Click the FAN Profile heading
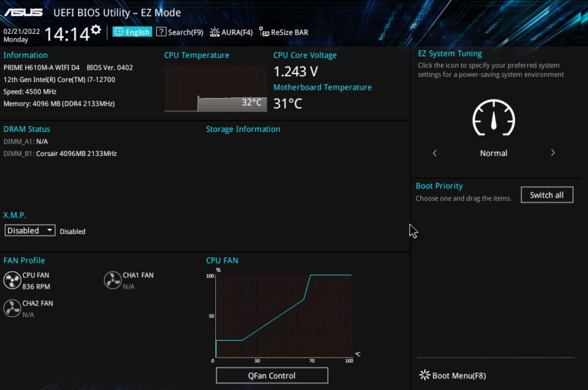 (x=24, y=261)
